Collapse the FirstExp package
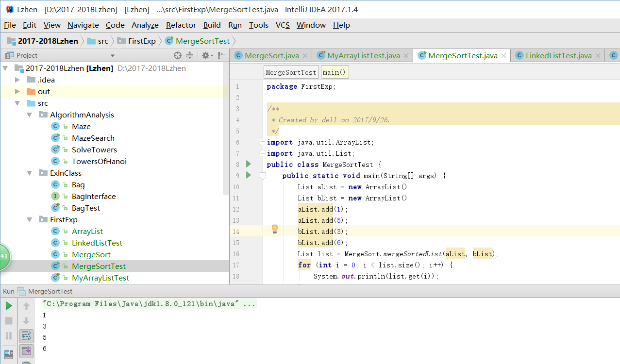This screenshot has width=620, height=364. pos(30,220)
